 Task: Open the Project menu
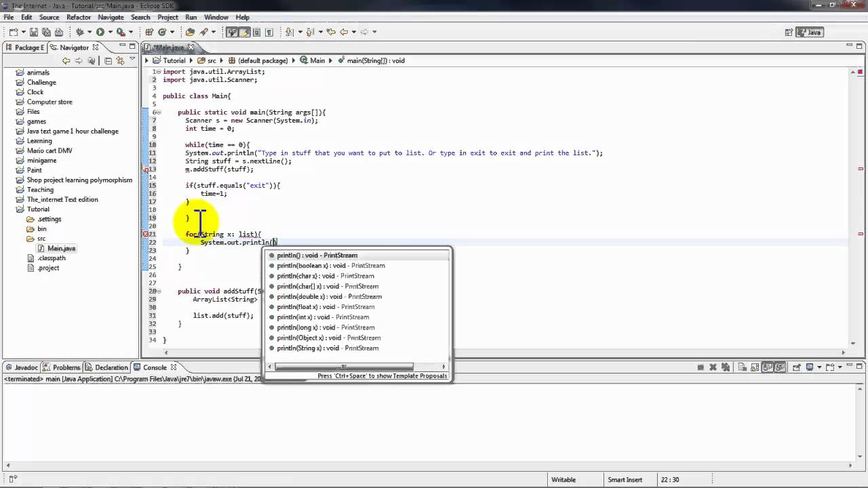(167, 17)
